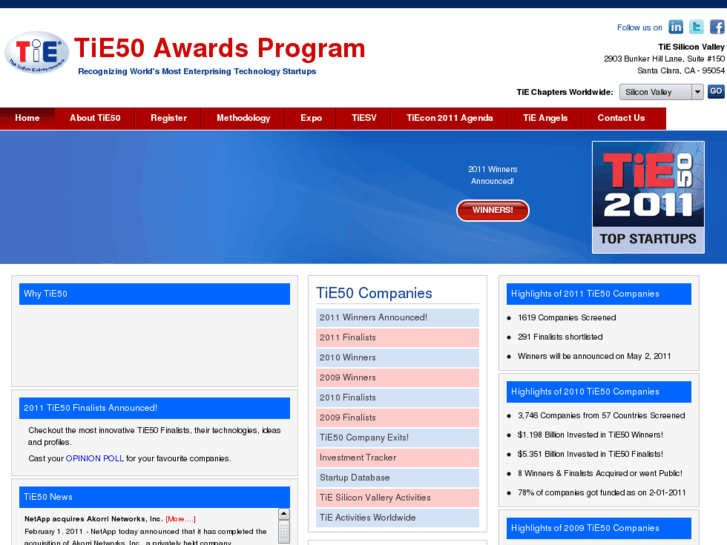The image size is (727, 545).
Task: Click '$5.351 Billion Invested in TiE50 Finalists!'
Action: click(590, 454)
